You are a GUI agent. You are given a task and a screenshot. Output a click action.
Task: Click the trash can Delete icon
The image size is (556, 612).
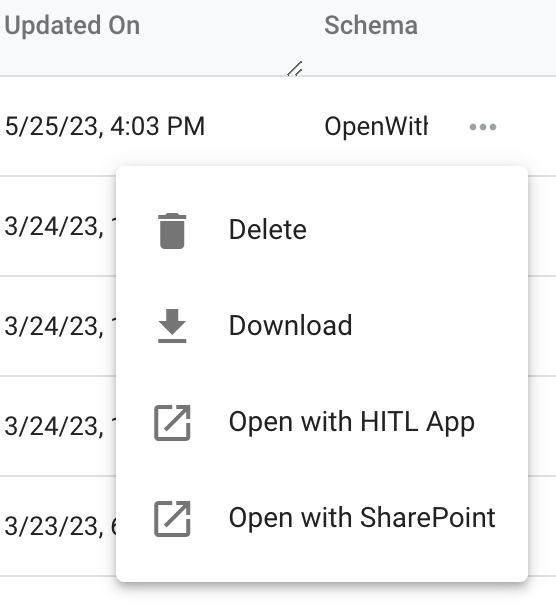(172, 231)
